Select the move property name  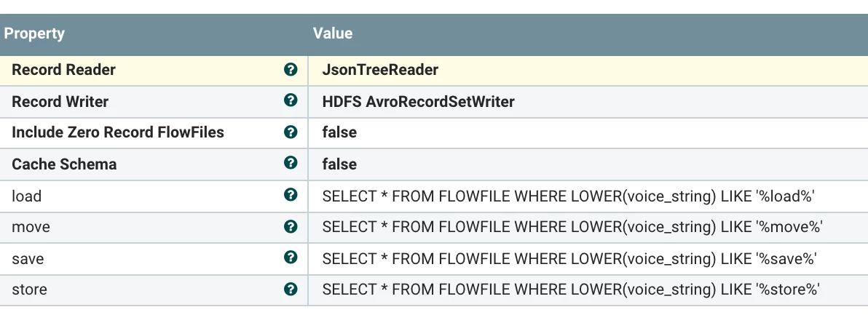click(x=31, y=227)
